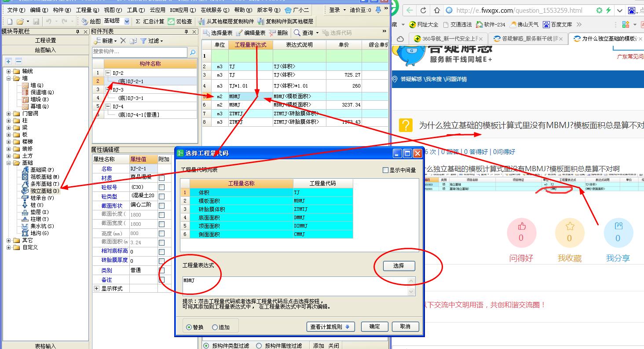Click the 搜索构件 search field
This screenshot has width=644, height=349.
pyautogui.click(x=139, y=52)
